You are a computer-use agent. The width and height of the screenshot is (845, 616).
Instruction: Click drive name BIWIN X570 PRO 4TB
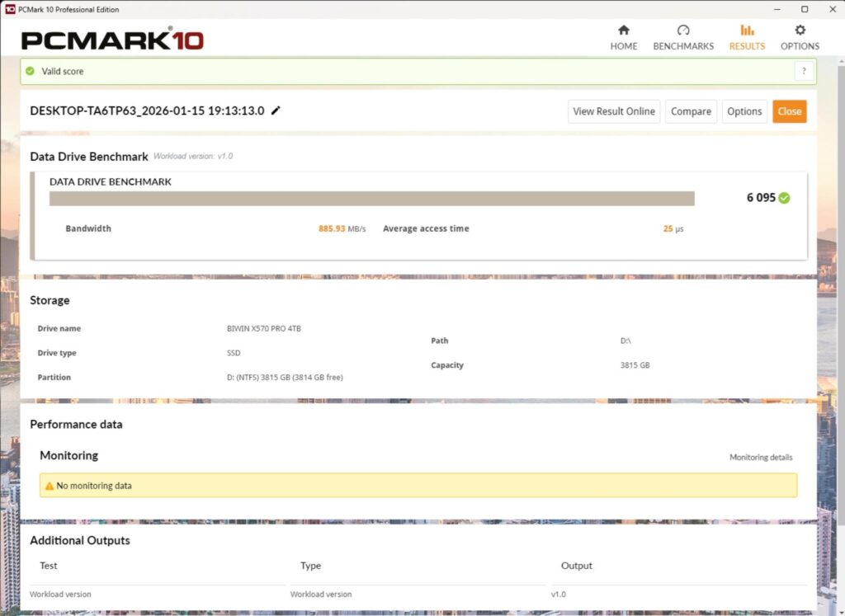[264, 328]
